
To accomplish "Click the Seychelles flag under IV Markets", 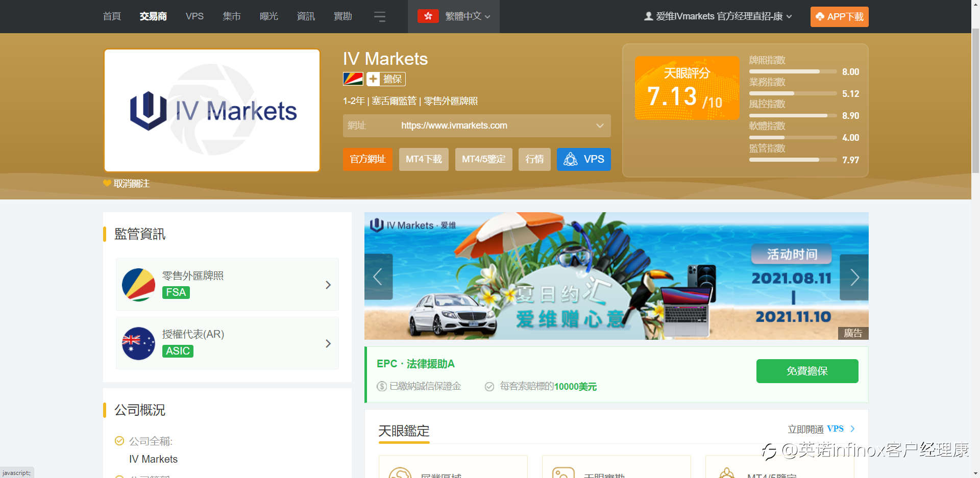I will coord(353,79).
